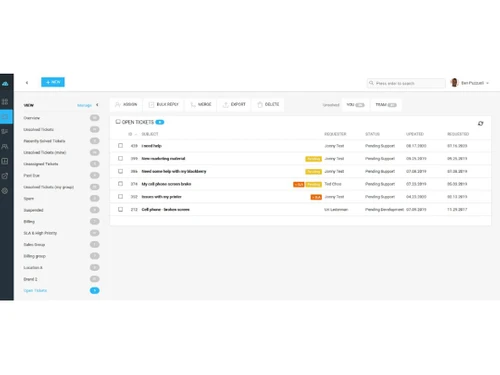Open the users icon in left sidebar
The image size is (500, 375).
[5, 146]
